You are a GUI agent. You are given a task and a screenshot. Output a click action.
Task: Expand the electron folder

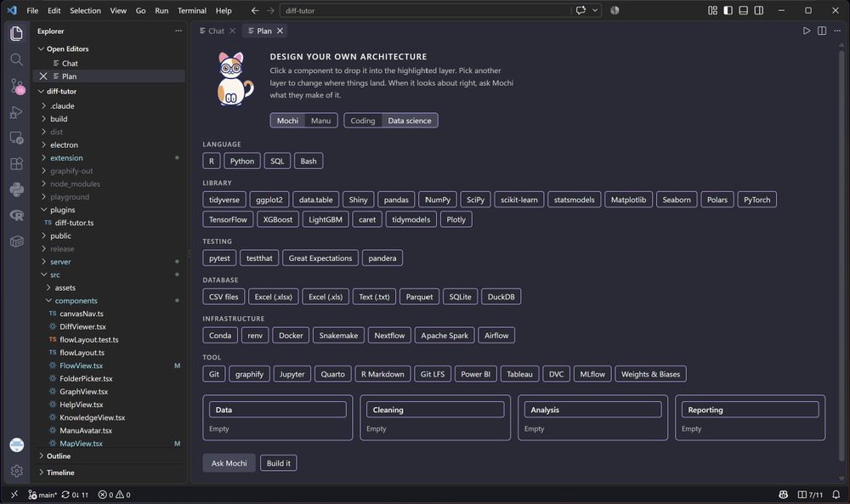click(109, 144)
